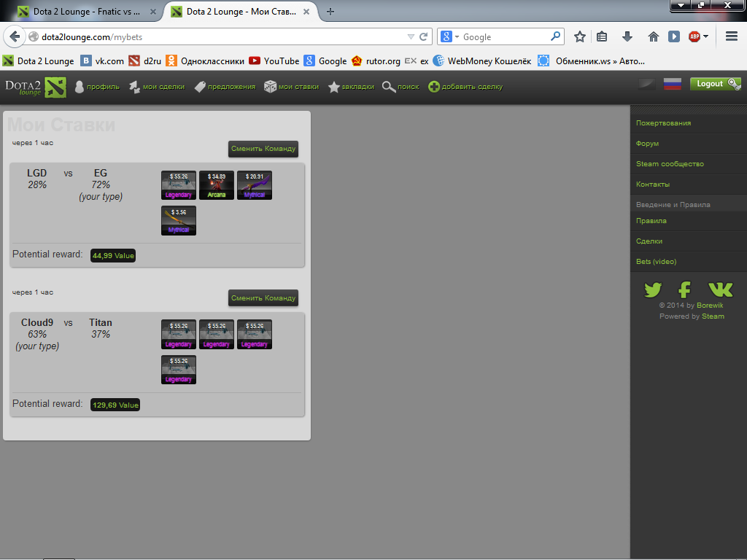Screen dimensions: 747x560
Task: Open rutor.org bookmark
Action: (376, 61)
